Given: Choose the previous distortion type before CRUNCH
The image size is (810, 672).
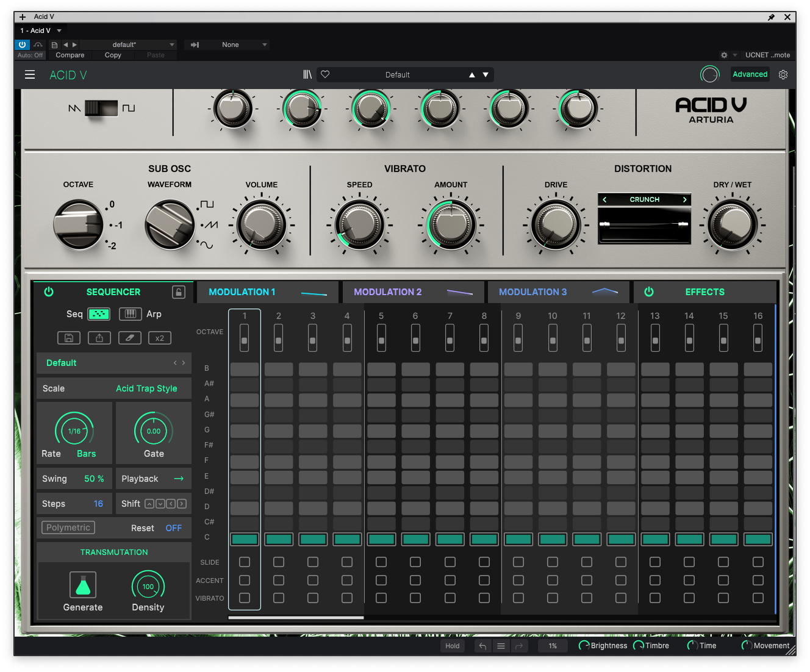Looking at the screenshot, I should click(x=604, y=199).
